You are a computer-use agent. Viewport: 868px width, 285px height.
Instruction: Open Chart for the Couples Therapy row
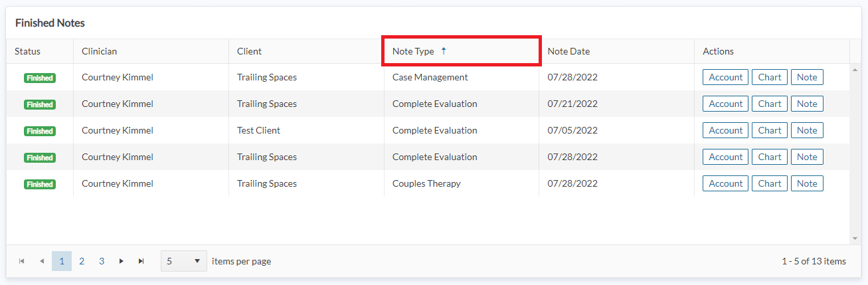tap(770, 183)
